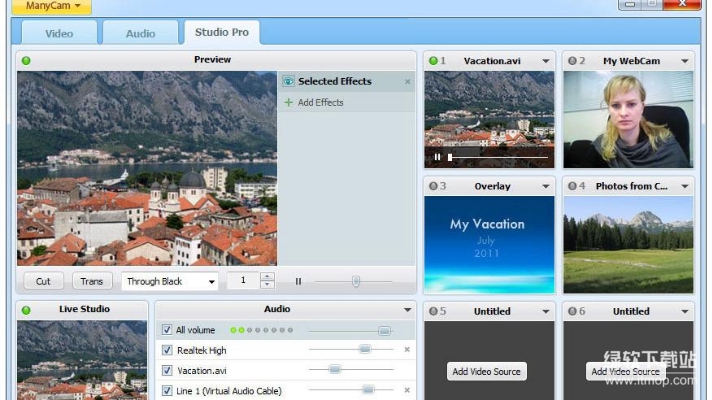Pause Vacation.avi playback in source 1

point(437,157)
